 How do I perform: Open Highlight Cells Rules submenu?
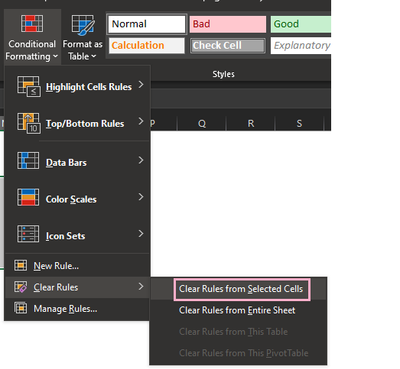click(x=77, y=87)
